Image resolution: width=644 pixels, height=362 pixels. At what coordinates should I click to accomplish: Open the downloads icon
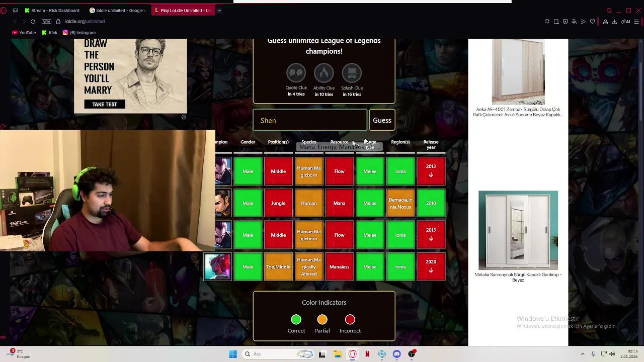coord(614,22)
